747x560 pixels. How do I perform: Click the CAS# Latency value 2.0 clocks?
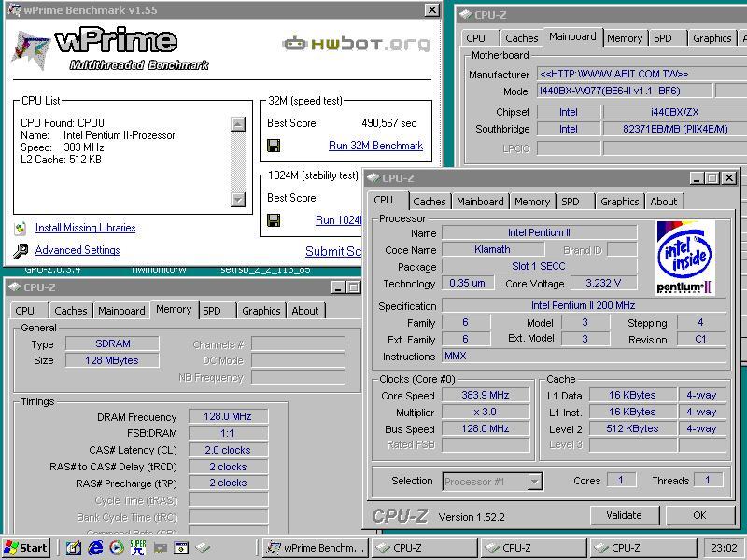point(228,450)
